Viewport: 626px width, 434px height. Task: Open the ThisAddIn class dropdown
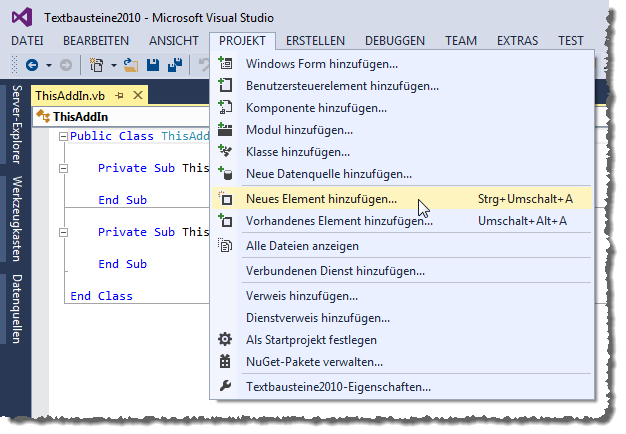click(121, 117)
